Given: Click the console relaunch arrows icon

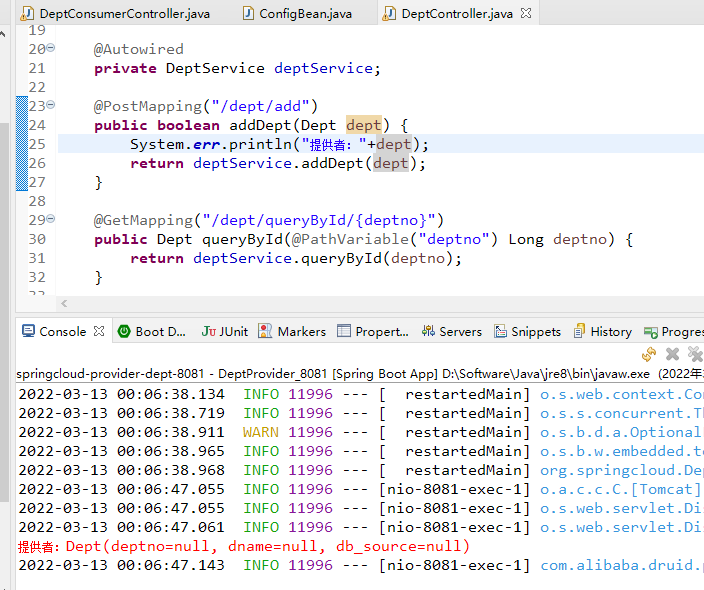Looking at the screenshot, I should coord(649,354).
